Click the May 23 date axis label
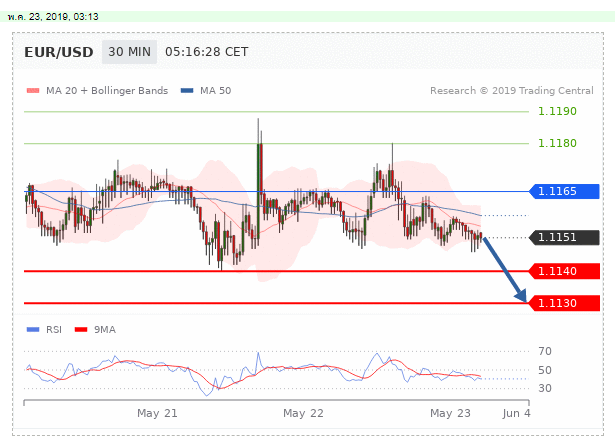 click(450, 413)
